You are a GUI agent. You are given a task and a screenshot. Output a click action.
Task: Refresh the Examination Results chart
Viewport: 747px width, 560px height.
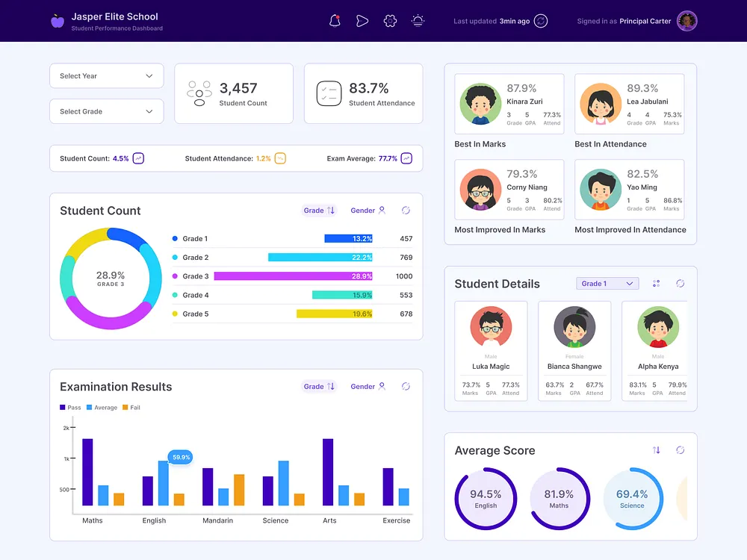pyautogui.click(x=406, y=387)
